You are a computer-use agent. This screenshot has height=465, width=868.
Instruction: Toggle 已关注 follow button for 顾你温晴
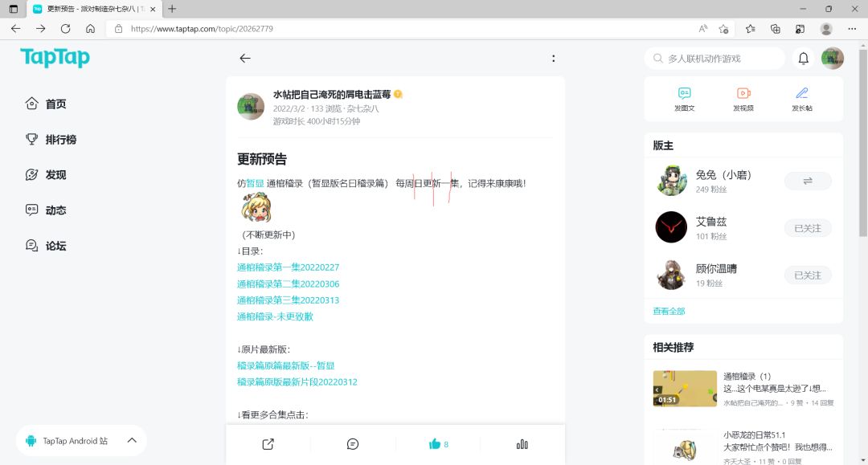[808, 275]
